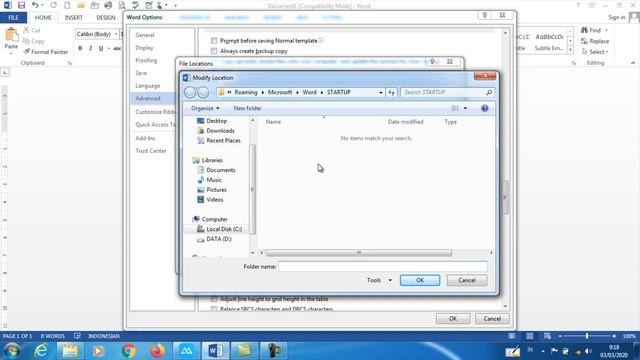Select Trust Center in Word Options sidebar
640x360 pixels.
151,151
